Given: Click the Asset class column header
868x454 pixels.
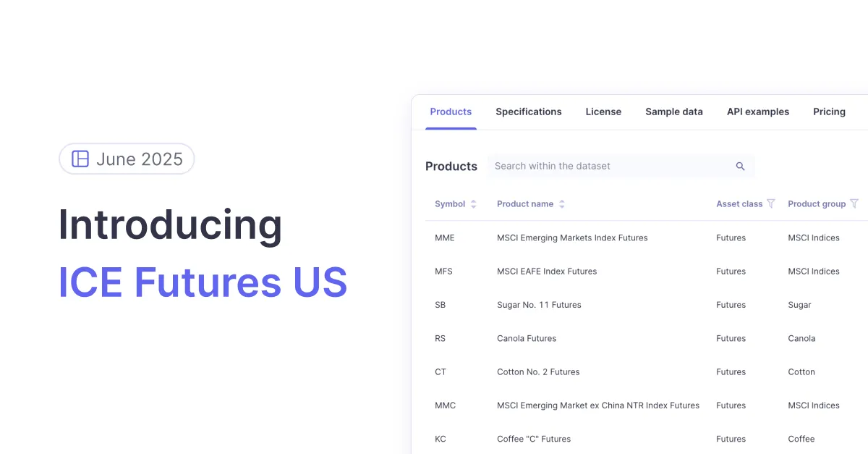Looking at the screenshot, I should 739,204.
